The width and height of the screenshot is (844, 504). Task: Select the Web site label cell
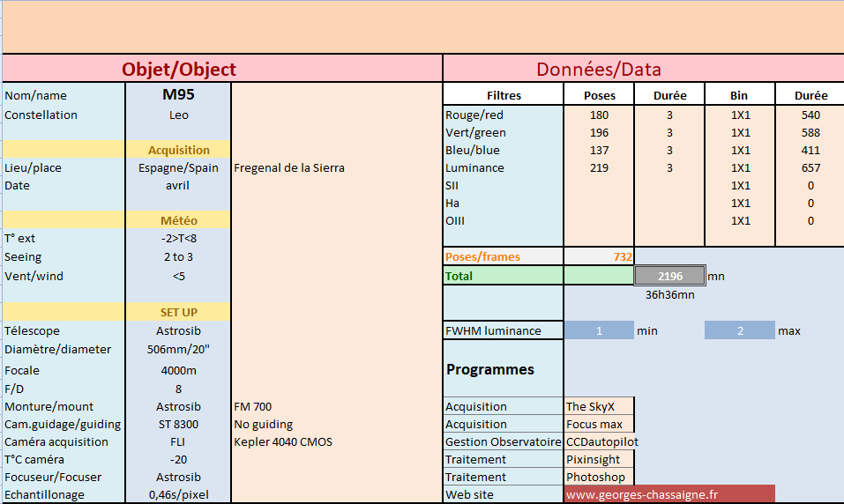(x=503, y=494)
